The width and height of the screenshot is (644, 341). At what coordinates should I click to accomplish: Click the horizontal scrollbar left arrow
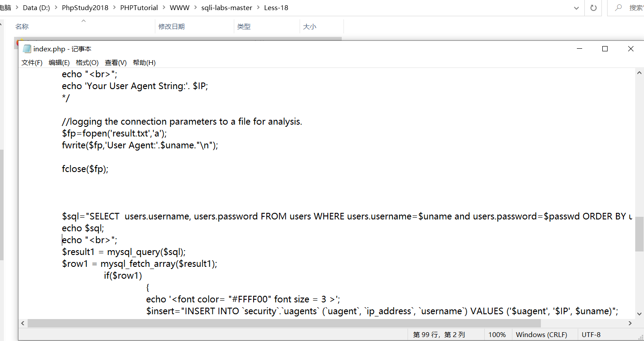point(23,323)
